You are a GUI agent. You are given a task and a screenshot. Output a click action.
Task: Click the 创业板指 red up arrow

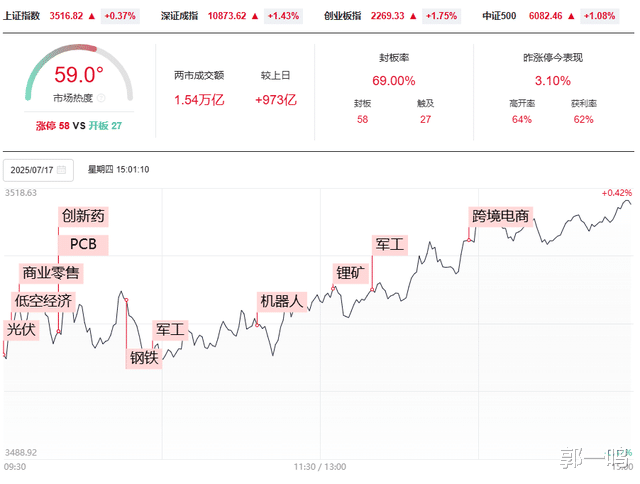coord(412,17)
